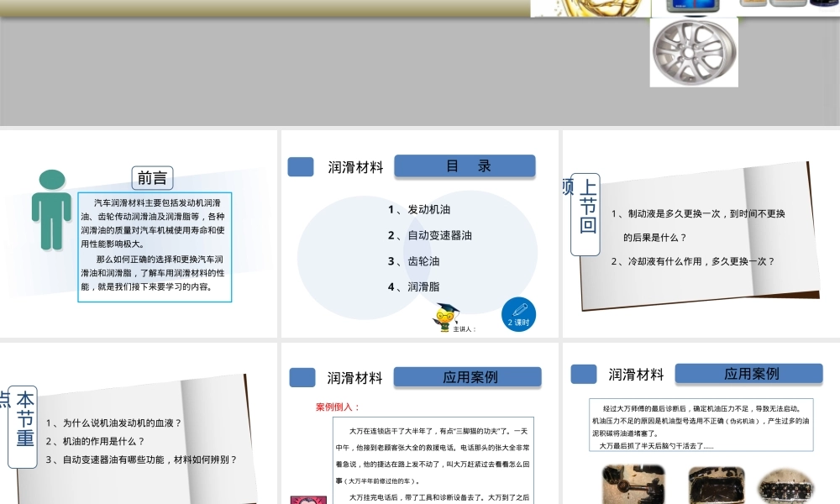Click contents item 4、润滑脂

[x=413, y=286]
